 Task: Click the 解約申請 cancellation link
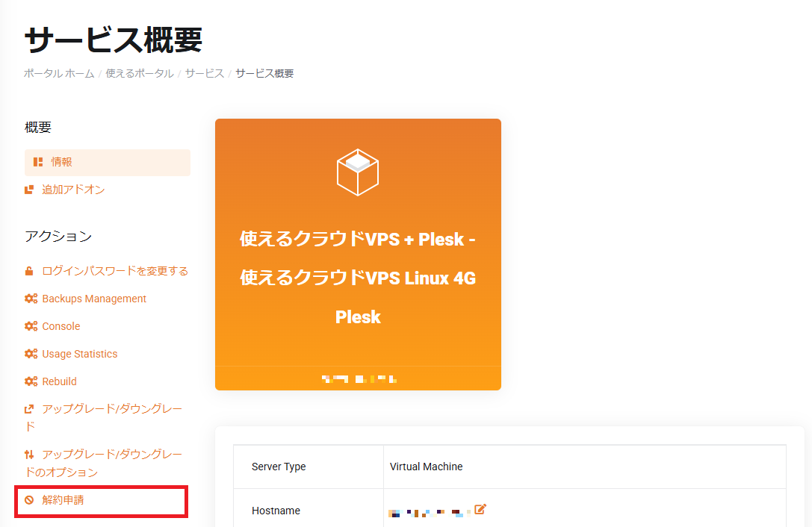point(63,500)
